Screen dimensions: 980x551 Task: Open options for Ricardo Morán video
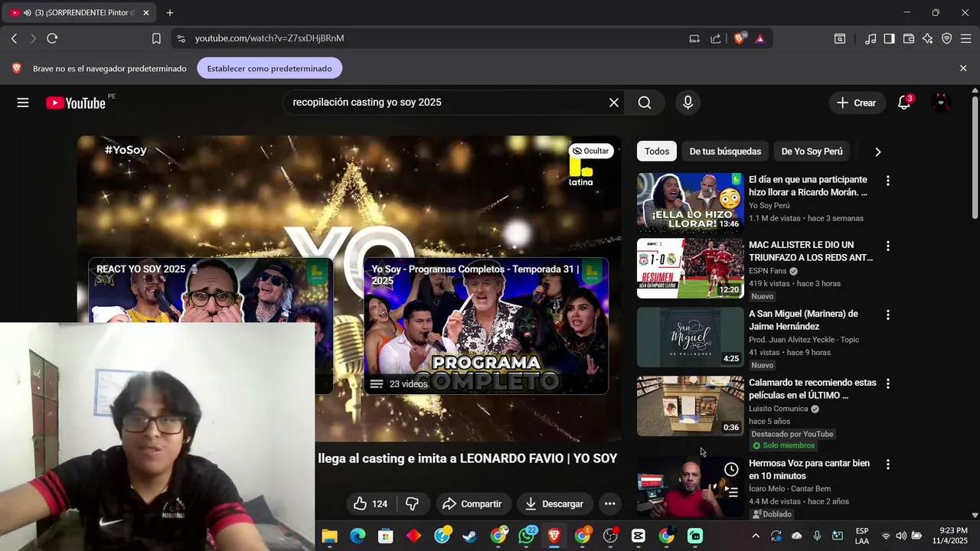tap(888, 181)
